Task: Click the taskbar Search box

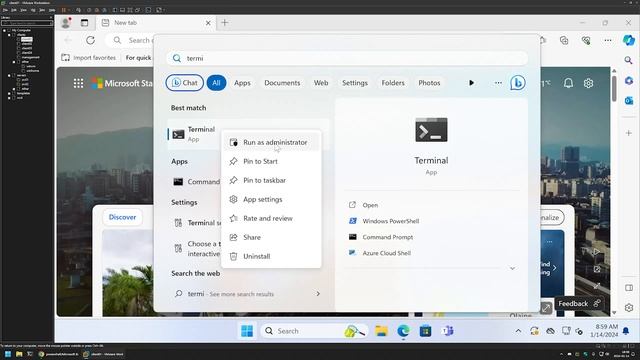Action: 314,331
